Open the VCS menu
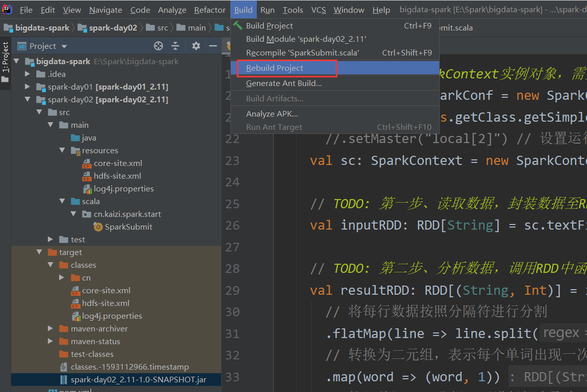The width and height of the screenshot is (587, 392). 318,10
